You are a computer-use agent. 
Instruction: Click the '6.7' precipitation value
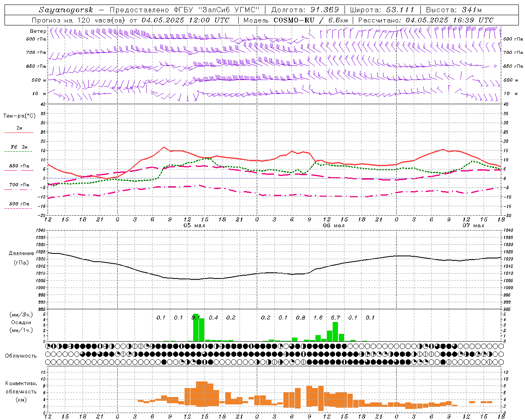tap(336, 317)
